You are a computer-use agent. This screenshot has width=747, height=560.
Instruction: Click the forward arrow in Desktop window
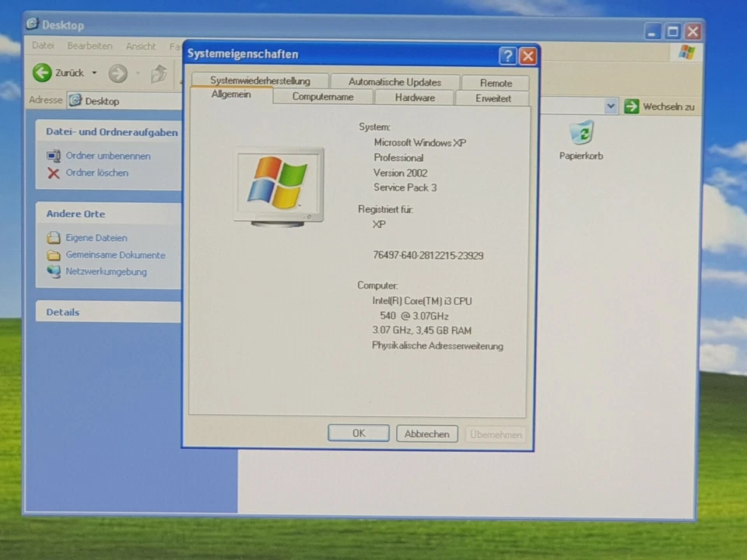[x=117, y=73]
